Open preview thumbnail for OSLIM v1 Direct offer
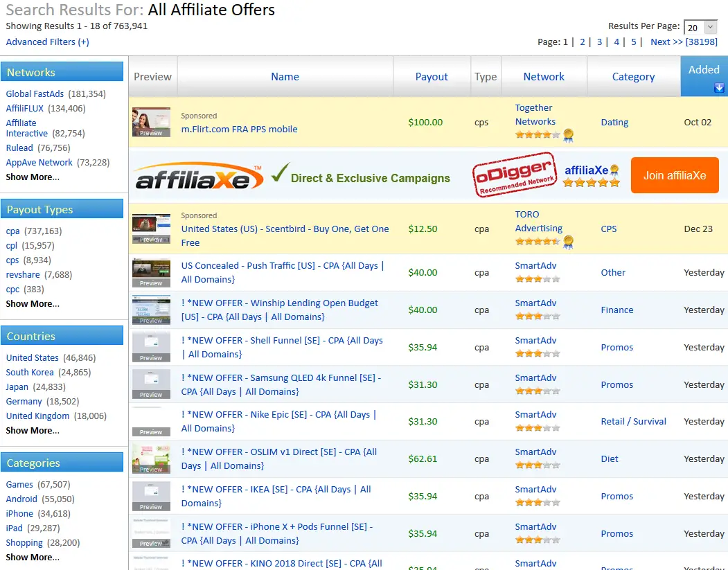The width and height of the screenshot is (728, 570). point(151,458)
